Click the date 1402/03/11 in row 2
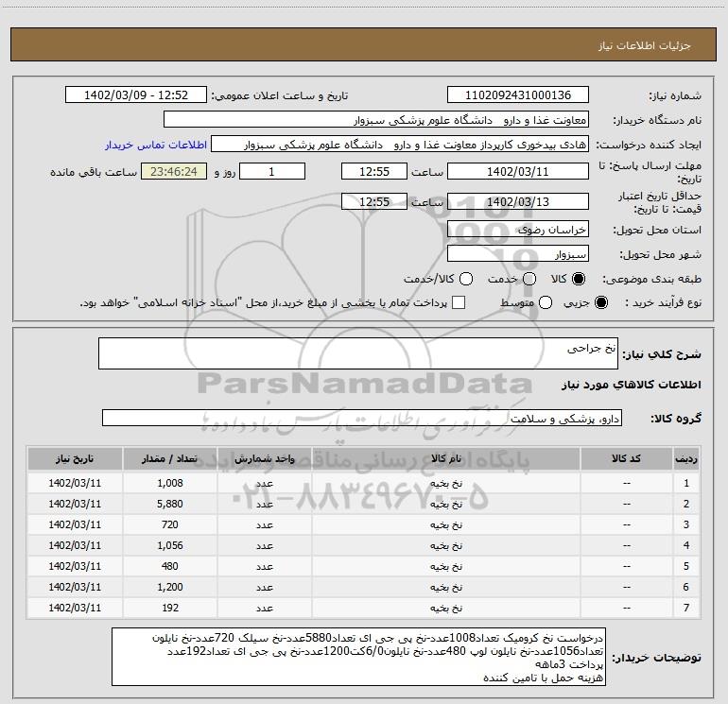 pos(75,504)
